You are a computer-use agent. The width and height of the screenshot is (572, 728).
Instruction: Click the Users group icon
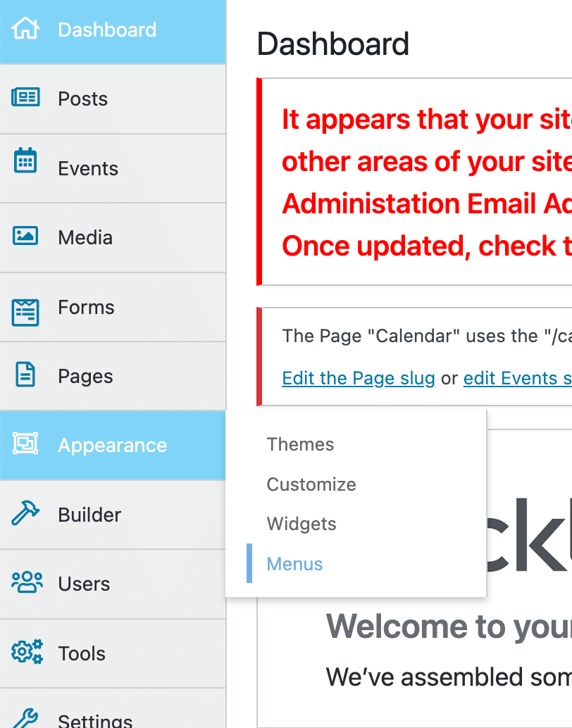pos(27,582)
